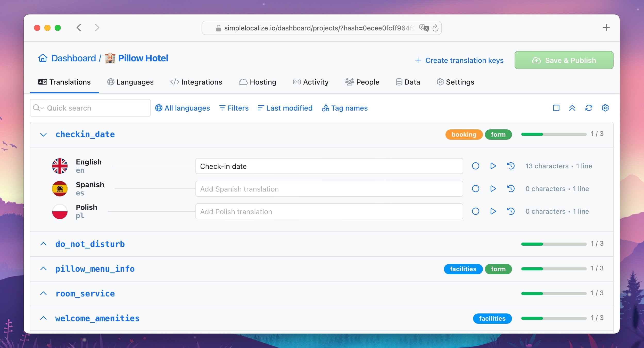Click the refresh/sync translations icon
Screen dimensions: 644x348
tap(589, 108)
